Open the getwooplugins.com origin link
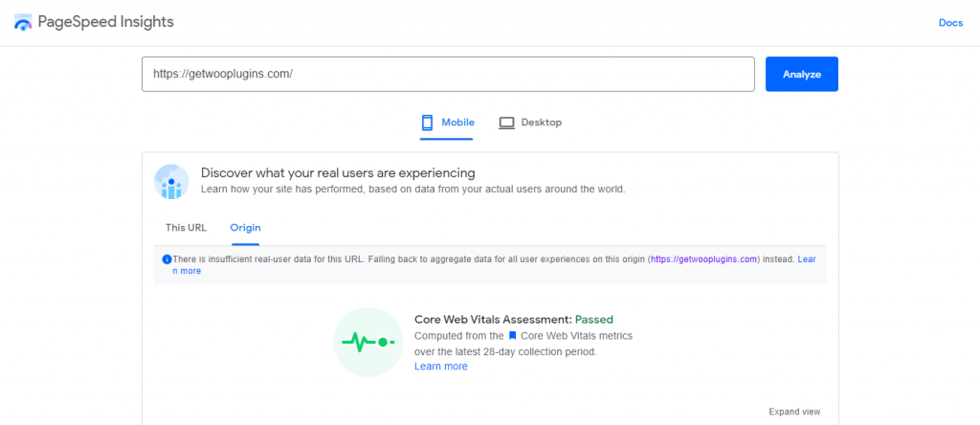980x425 pixels. pos(704,258)
